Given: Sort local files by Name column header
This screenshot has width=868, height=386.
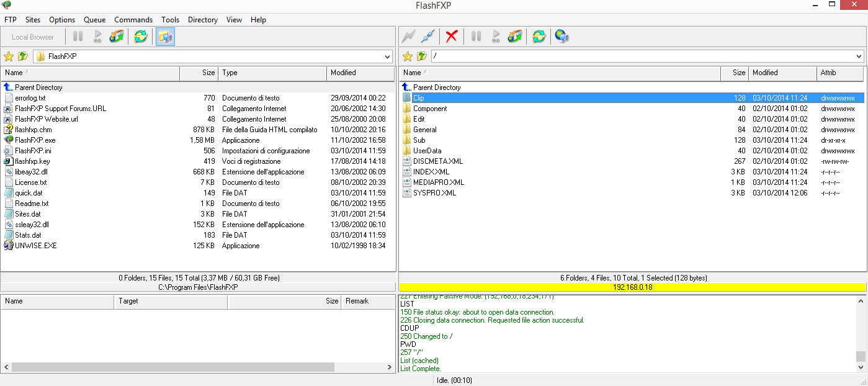Looking at the screenshot, I should 91,73.
